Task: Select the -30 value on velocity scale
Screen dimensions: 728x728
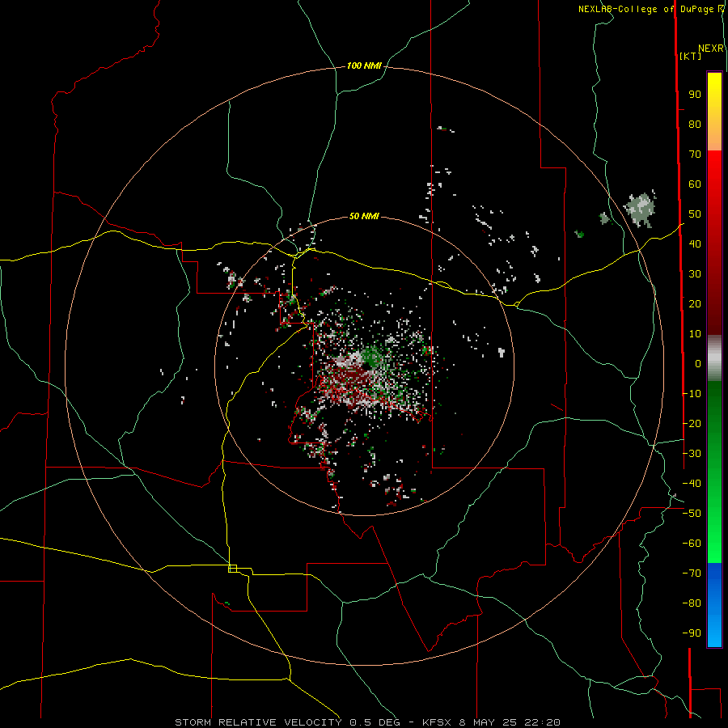Action: (x=692, y=454)
